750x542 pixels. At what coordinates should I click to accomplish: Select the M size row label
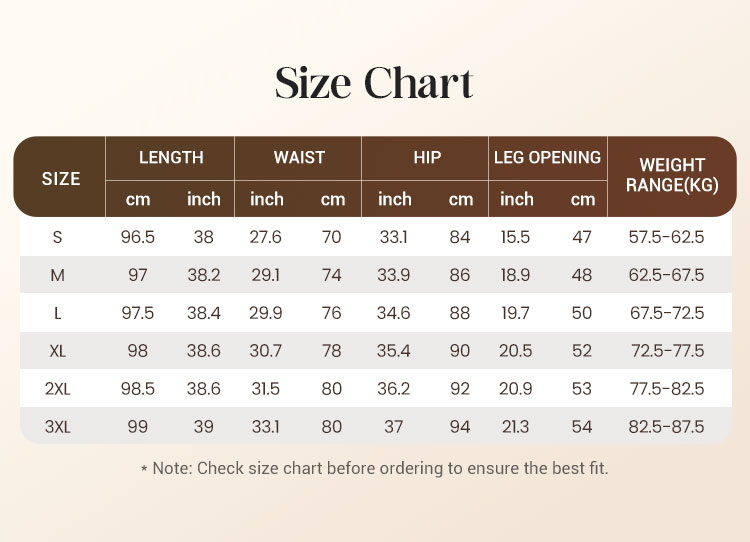[58, 275]
